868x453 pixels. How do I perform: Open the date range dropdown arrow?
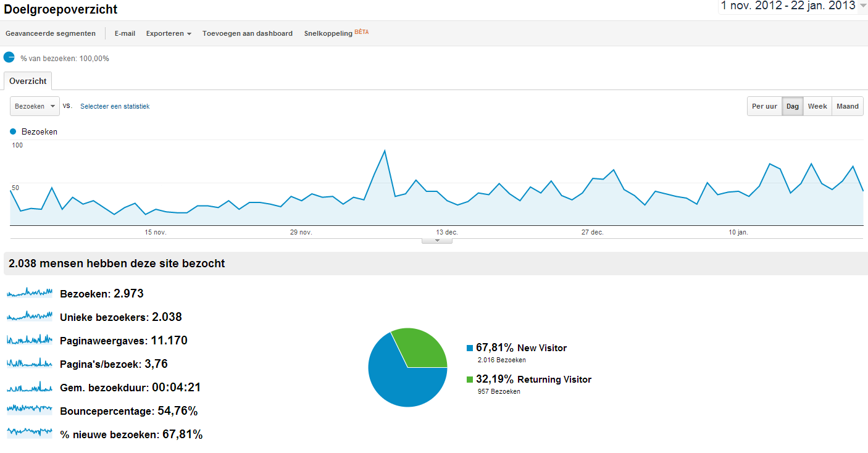coord(863,6)
